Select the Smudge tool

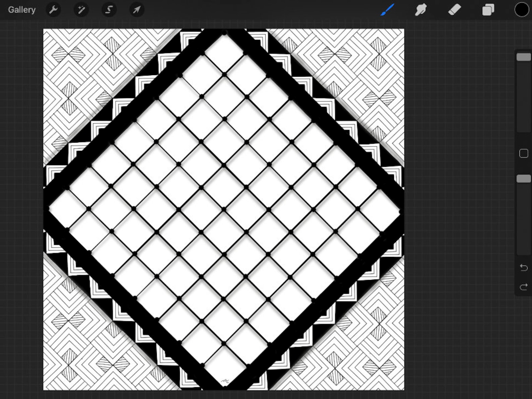[x=421, y=10]
